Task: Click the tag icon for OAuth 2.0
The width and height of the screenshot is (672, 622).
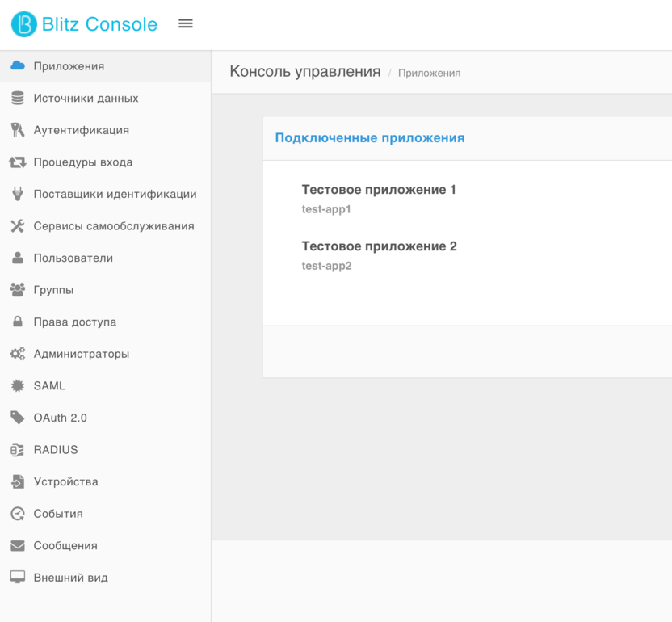Action: [18, 418]
